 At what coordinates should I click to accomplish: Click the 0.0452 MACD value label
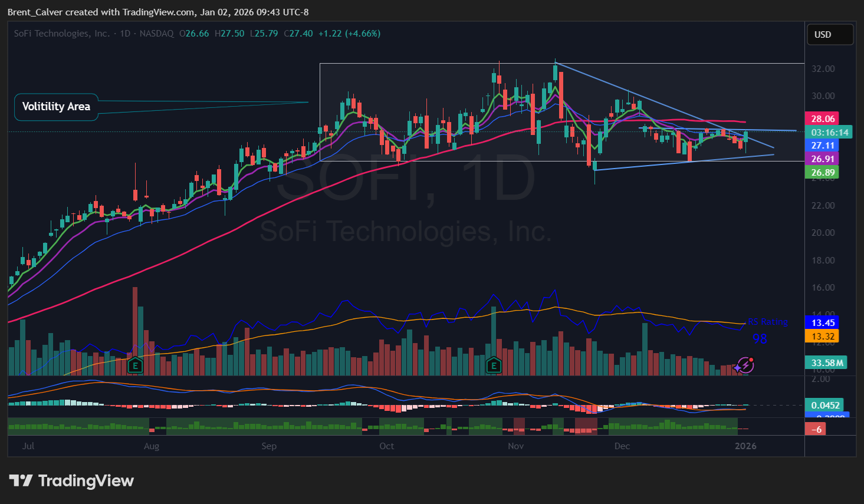point(825,406)
